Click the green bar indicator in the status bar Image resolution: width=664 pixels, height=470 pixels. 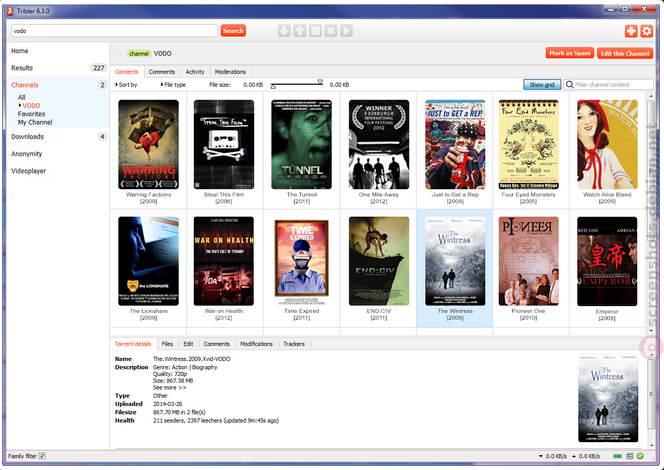pyautogui.click(x=617, y=456)
